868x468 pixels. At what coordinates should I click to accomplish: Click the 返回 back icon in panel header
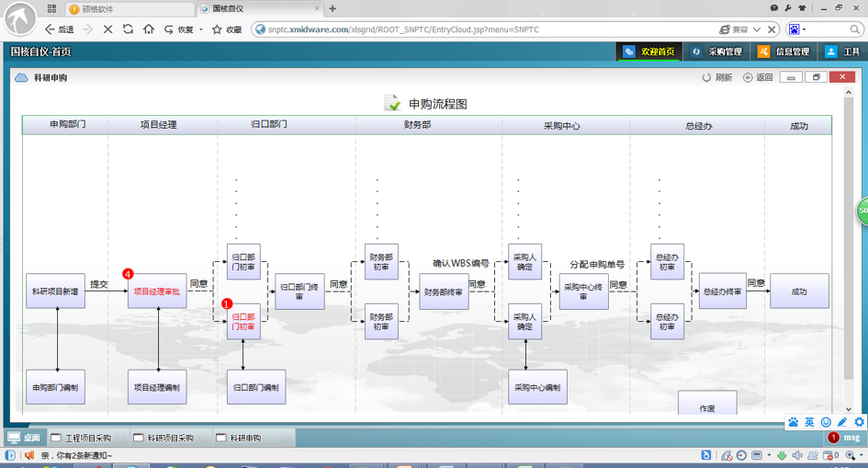[748, 78]
